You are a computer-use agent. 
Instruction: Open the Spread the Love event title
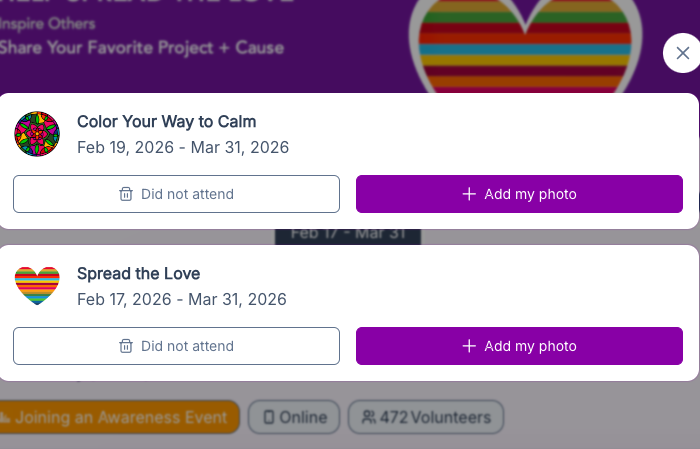click(x=138, y=274)
